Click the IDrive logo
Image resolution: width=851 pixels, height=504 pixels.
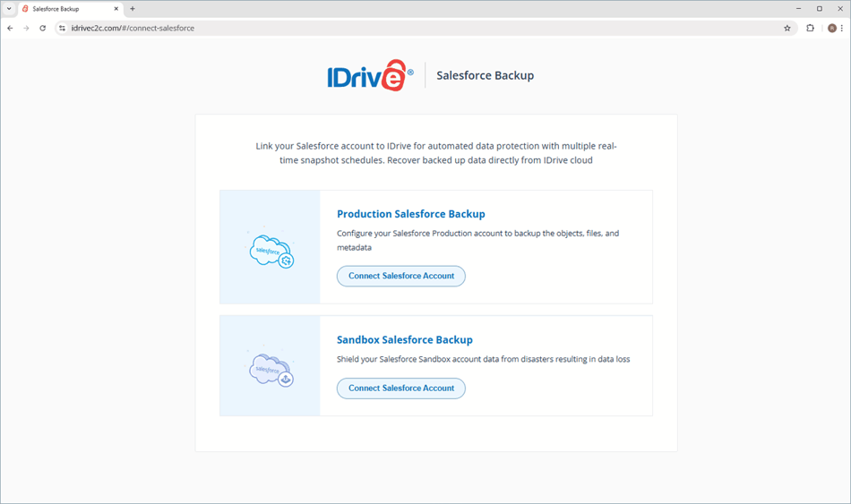coord(370,76)
